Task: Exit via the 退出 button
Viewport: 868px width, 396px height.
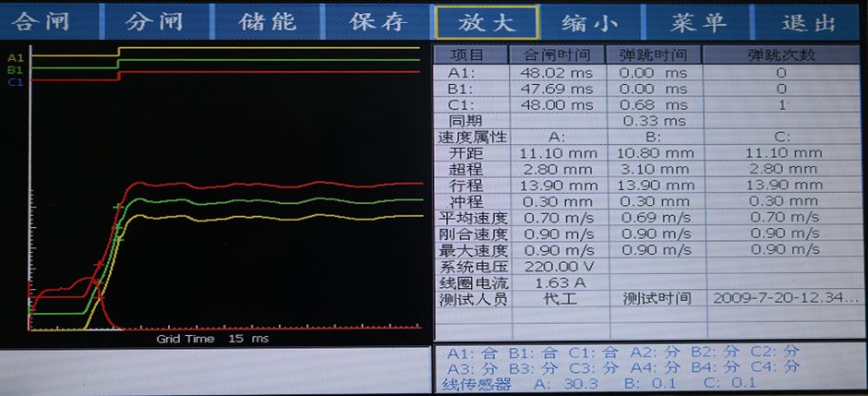Action: (809, 22)
